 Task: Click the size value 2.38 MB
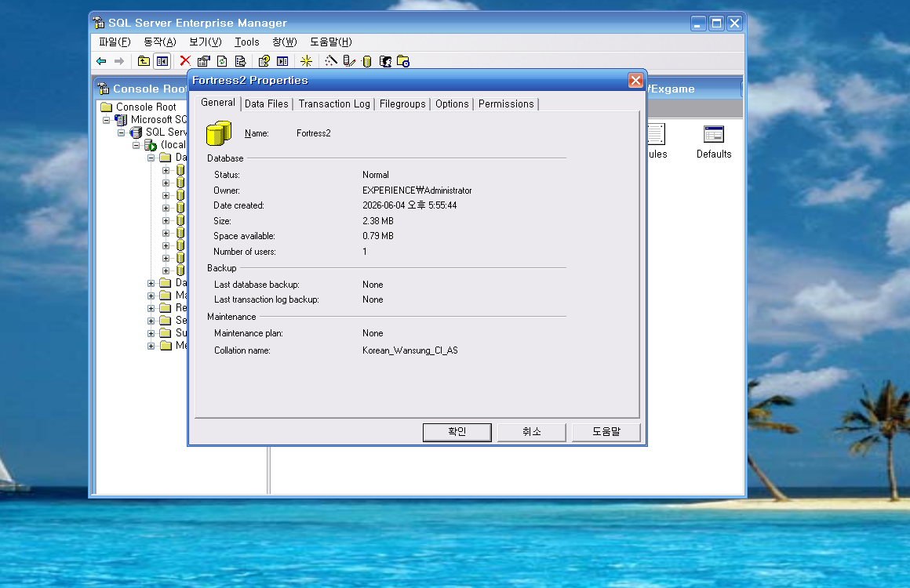click(x=378, y=221)
